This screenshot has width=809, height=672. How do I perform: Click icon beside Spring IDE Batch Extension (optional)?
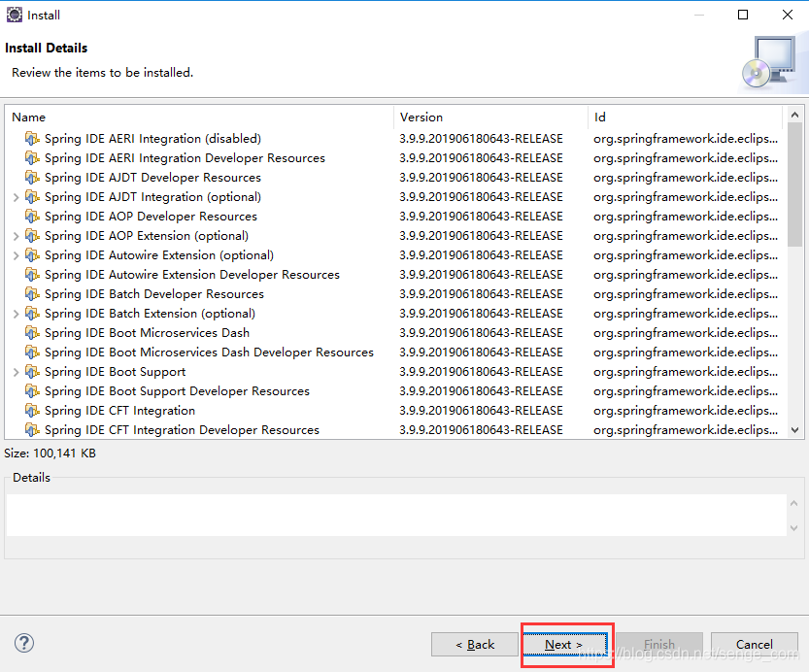[32, 313]
